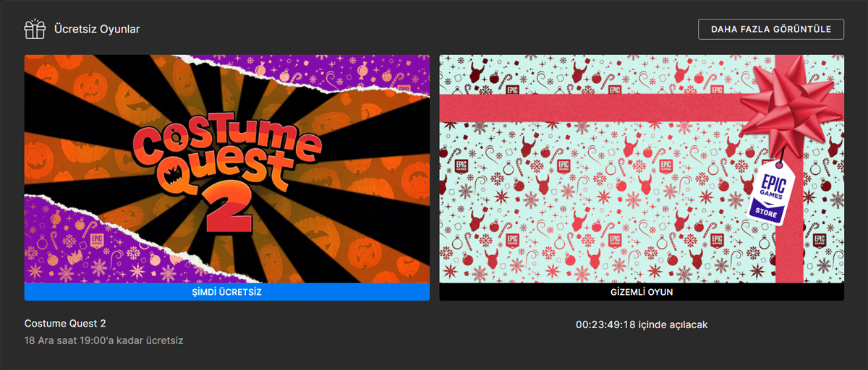This screenshot has width=868, height=370.
Task: Click the ŞİMDİ ÜCRETSİZ blue banner
Action: [x=227, y=292]
